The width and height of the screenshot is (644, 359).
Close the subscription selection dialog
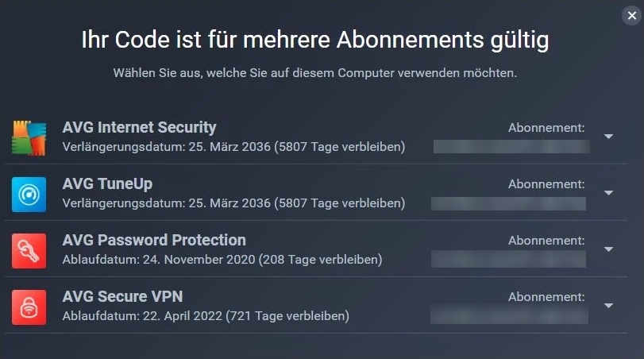click(631, 15)
